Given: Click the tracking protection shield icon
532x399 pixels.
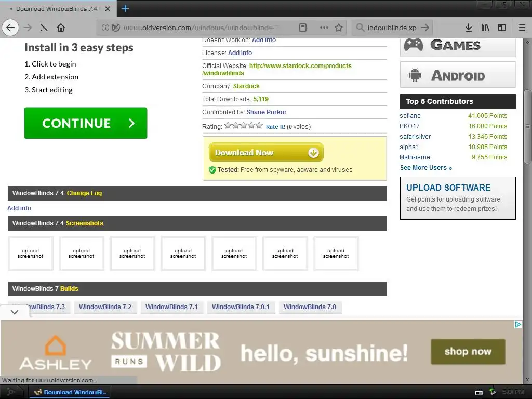Looking at the screenshot, I should [x=116, y=28].
